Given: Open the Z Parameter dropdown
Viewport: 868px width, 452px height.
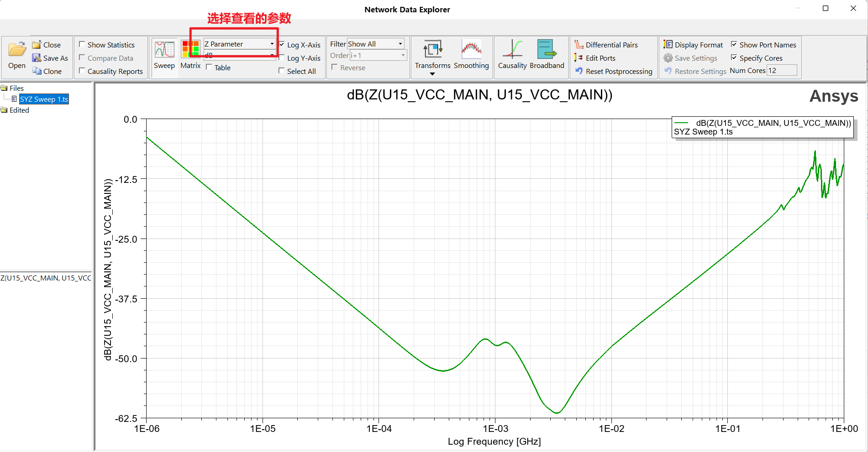Looking at the screenshot, I should tap(239, 44).
